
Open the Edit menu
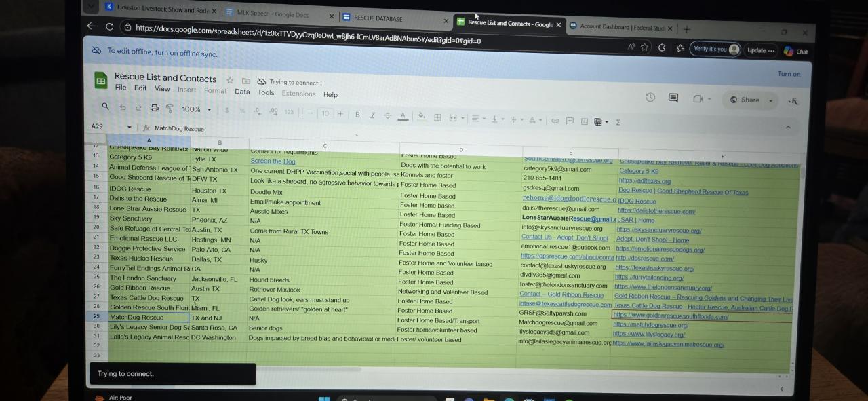coord(140,88)
